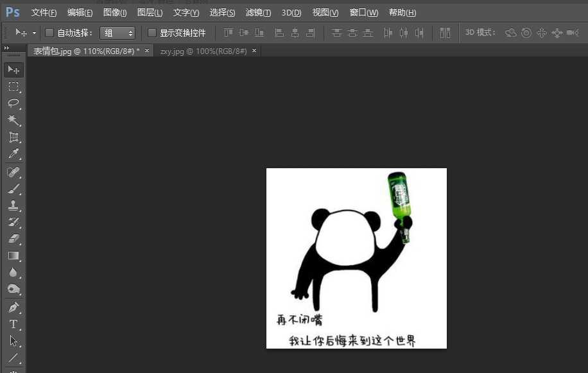Select the Rectangular Marquee tool
588x373 pixels.
pos(13,87)
